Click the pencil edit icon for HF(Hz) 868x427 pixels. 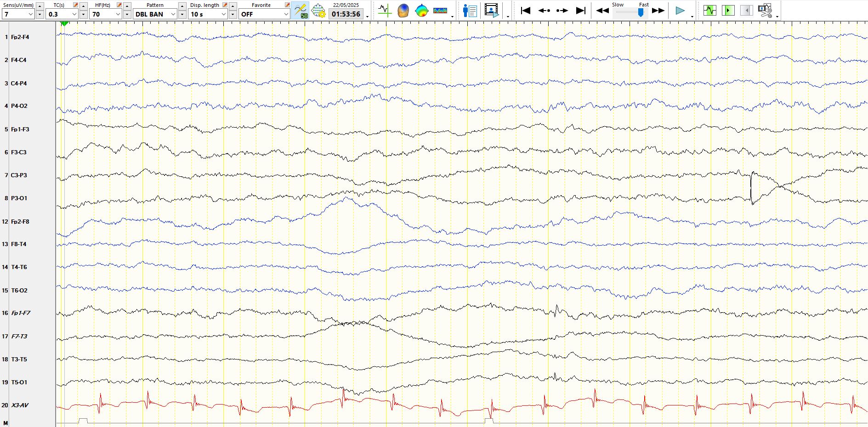(119, 5)
